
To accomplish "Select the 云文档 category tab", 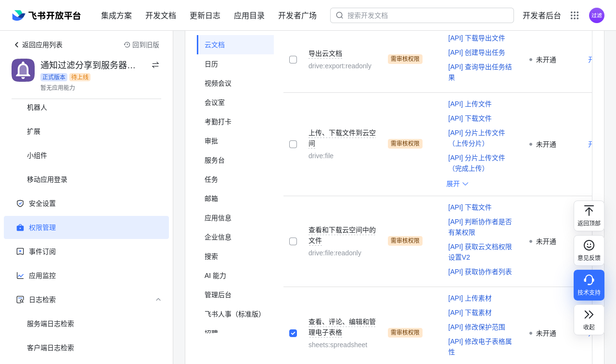I will [x=235, y=45].
